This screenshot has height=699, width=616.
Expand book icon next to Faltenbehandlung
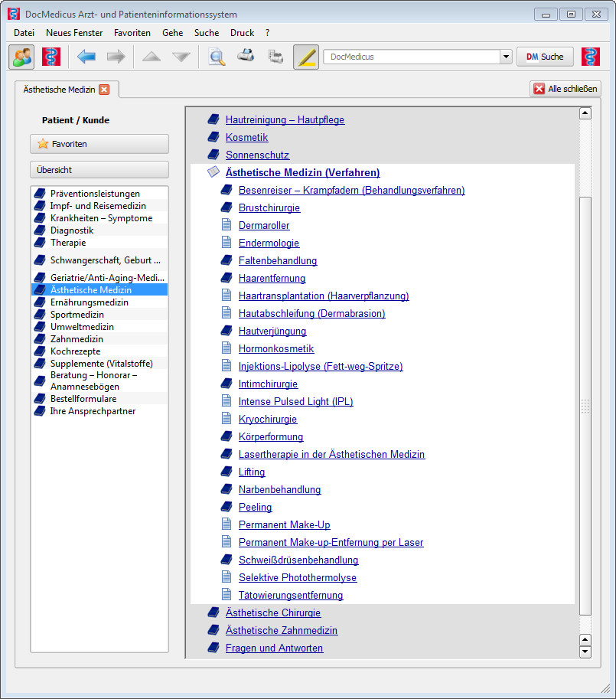(x=227, y=260)
